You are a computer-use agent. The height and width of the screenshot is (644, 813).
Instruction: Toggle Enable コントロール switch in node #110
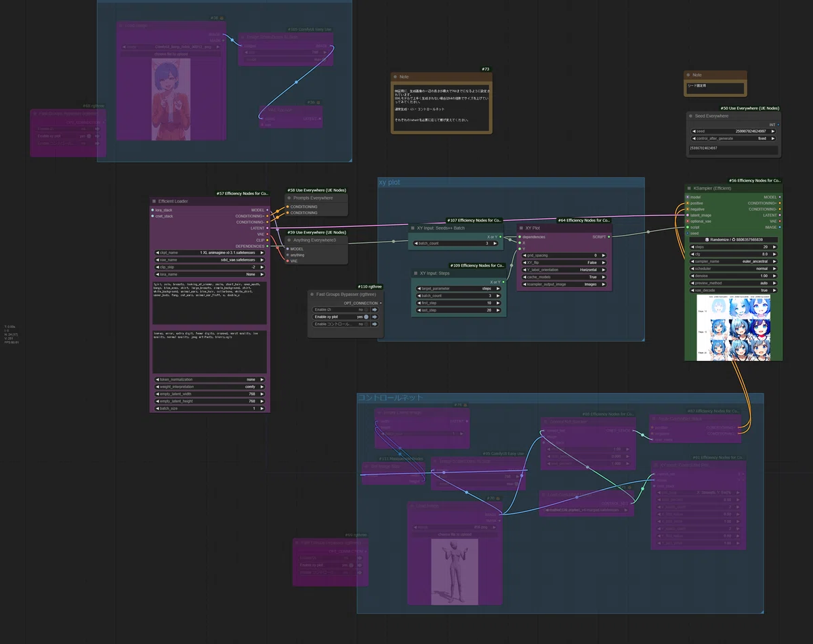click(366, 324)
